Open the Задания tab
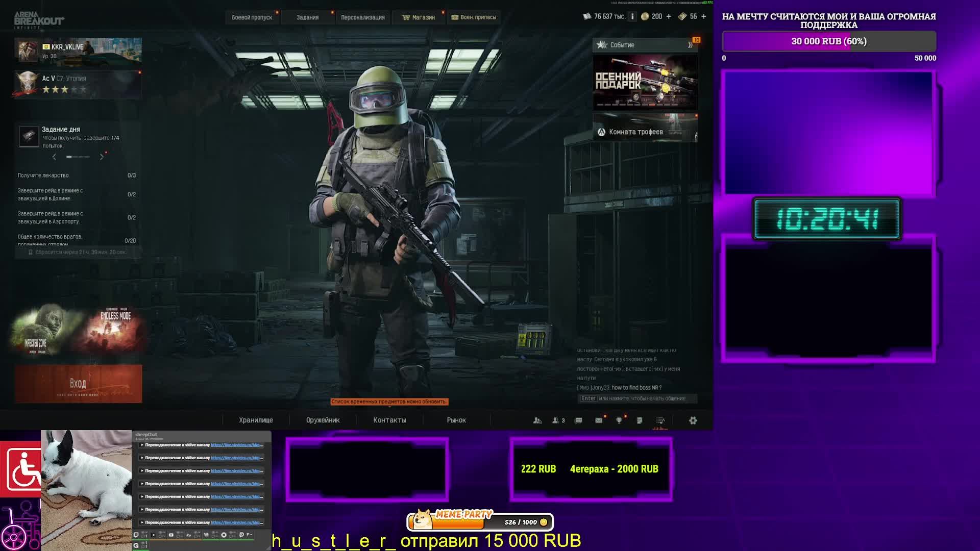Viewport: 980px width, 551px height. (x=307, y=17)
